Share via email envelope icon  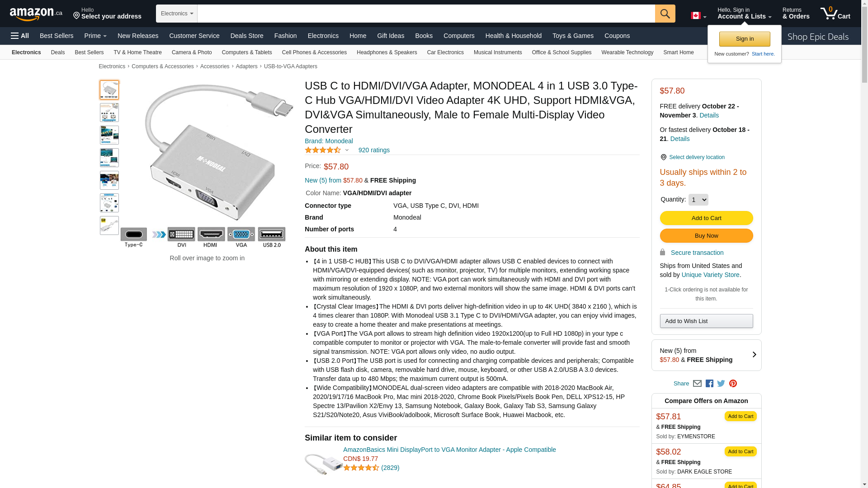point(697,384)
